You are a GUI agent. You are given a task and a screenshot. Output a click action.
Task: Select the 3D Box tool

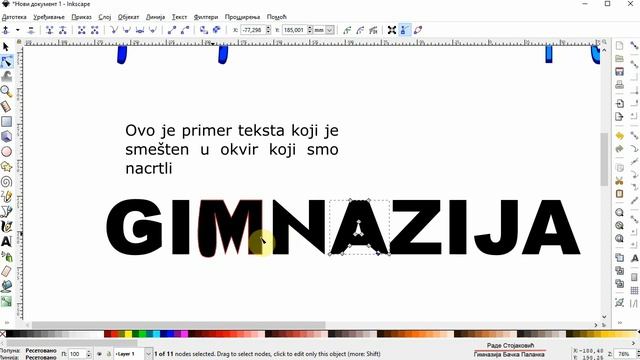coord(6,136)
